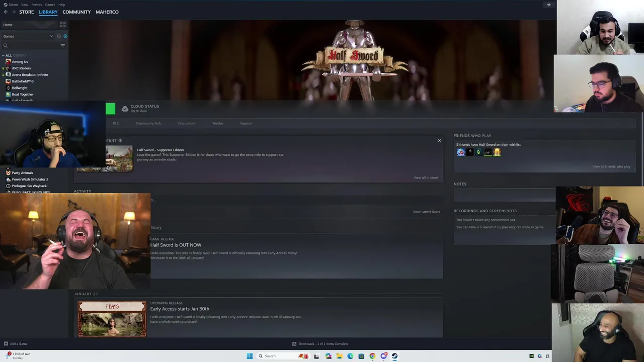Click first friend avatar in wishlist row

pyautogui.click(x=461, y=152)
